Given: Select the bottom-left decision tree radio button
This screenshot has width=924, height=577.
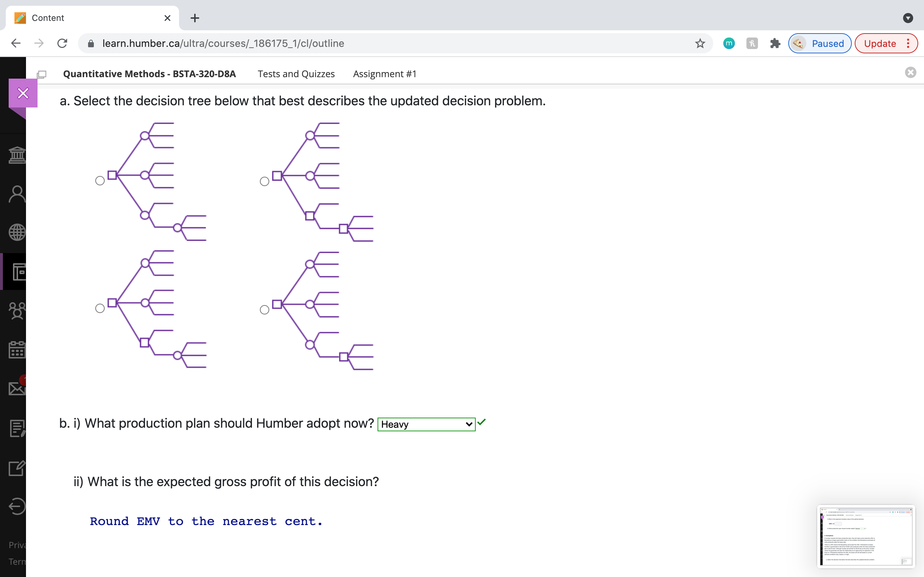Looking at the screenshot, I should click(x=100, y=308).
